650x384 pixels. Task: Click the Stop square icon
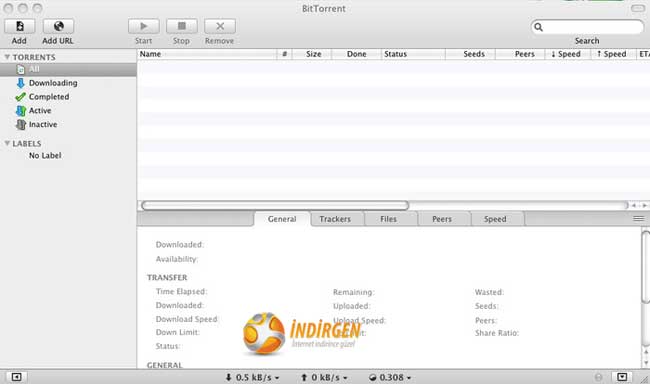tap(182, 26)
